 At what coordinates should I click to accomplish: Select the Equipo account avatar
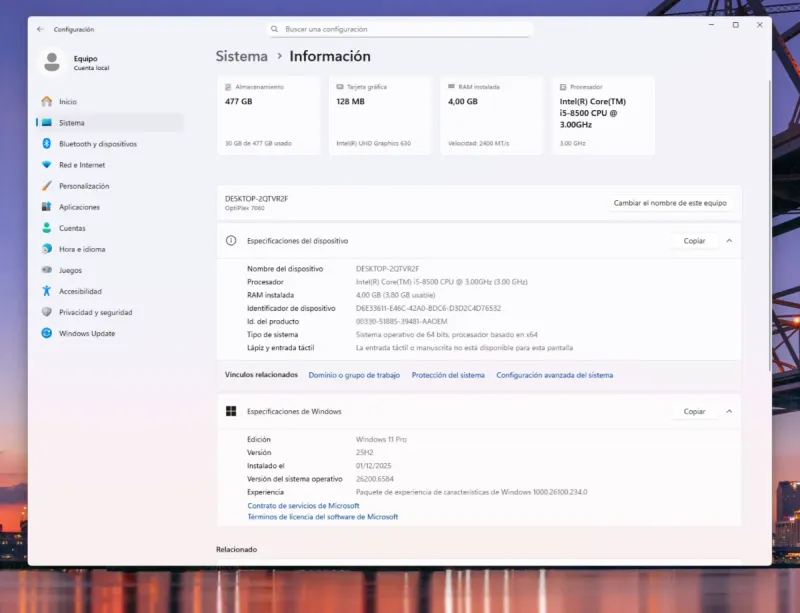[x=52, y=62]
